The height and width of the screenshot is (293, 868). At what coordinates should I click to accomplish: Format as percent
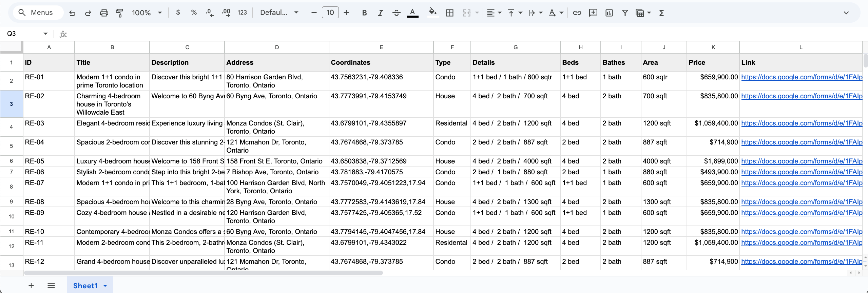tap(194, 13)
